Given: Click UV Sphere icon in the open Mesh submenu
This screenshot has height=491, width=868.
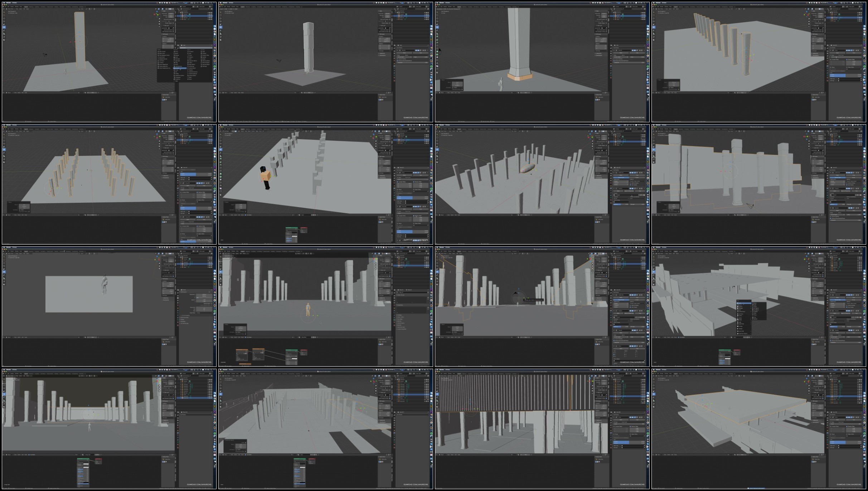Looking at the screenshot, I should [753, 308].
